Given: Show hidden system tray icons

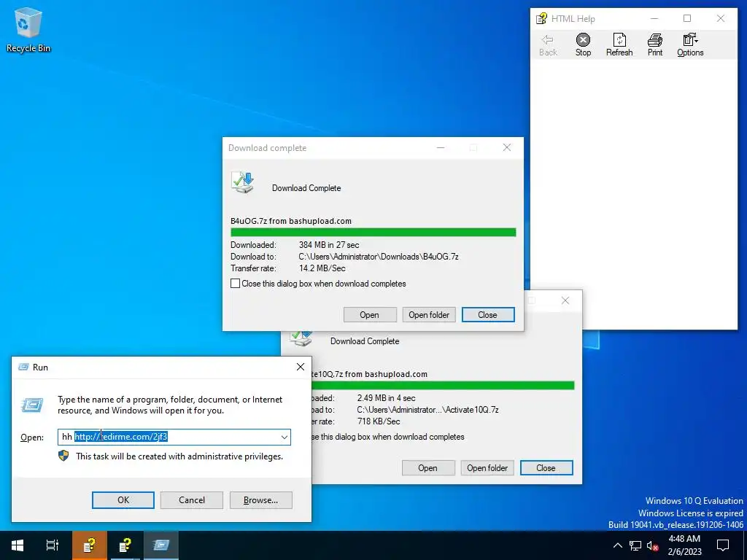Looking at the screenshot, I should pos(617,545).
